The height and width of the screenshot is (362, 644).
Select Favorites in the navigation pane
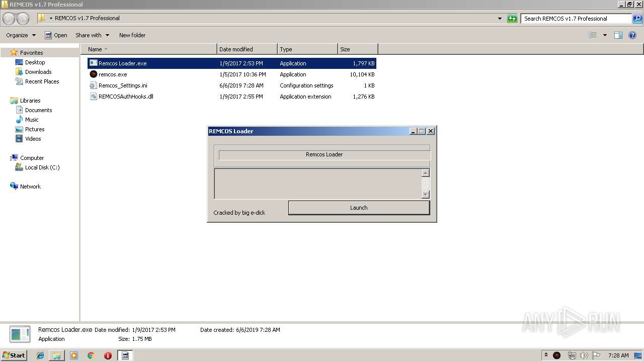click(31, 53)
